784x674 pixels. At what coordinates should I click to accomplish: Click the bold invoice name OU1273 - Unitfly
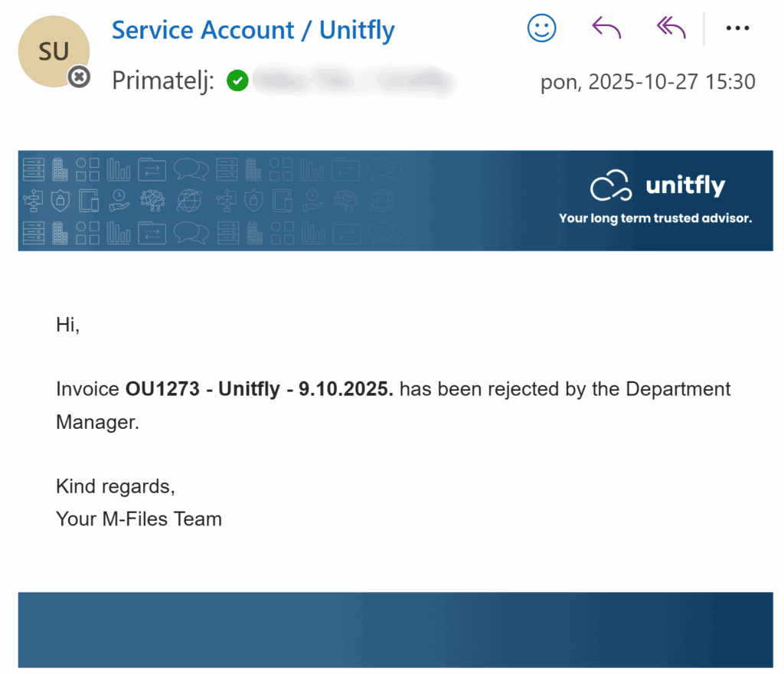pos(259,389)
